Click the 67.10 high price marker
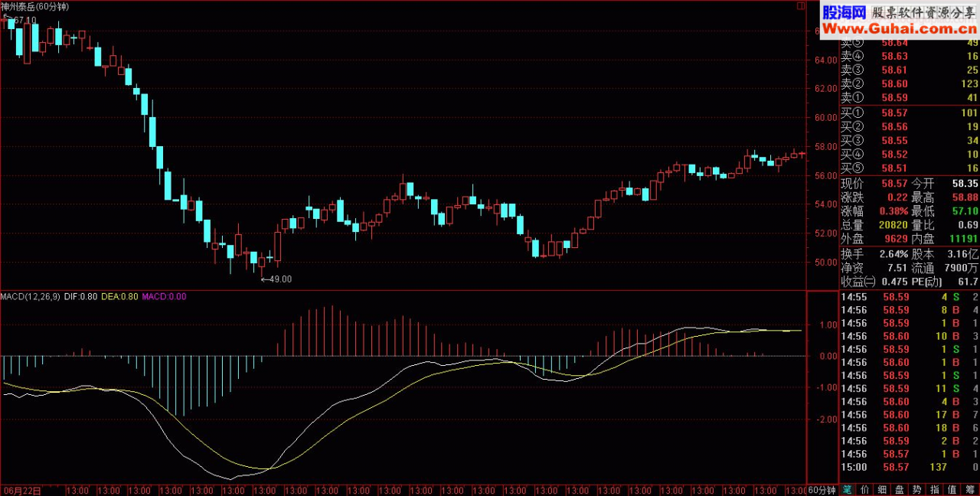Viewport: 980px width, 496px height. tap(23, 19)
